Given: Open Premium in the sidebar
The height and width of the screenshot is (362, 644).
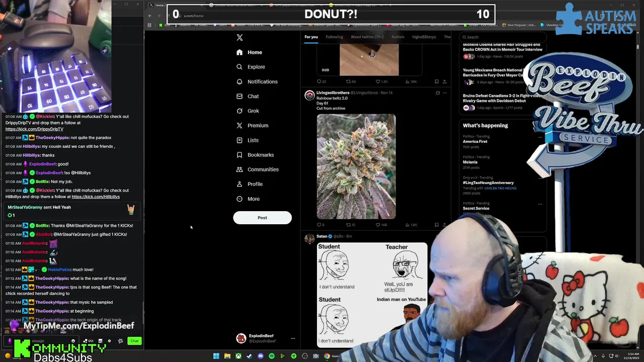Looking at the screenshot, I should (253, 125).
